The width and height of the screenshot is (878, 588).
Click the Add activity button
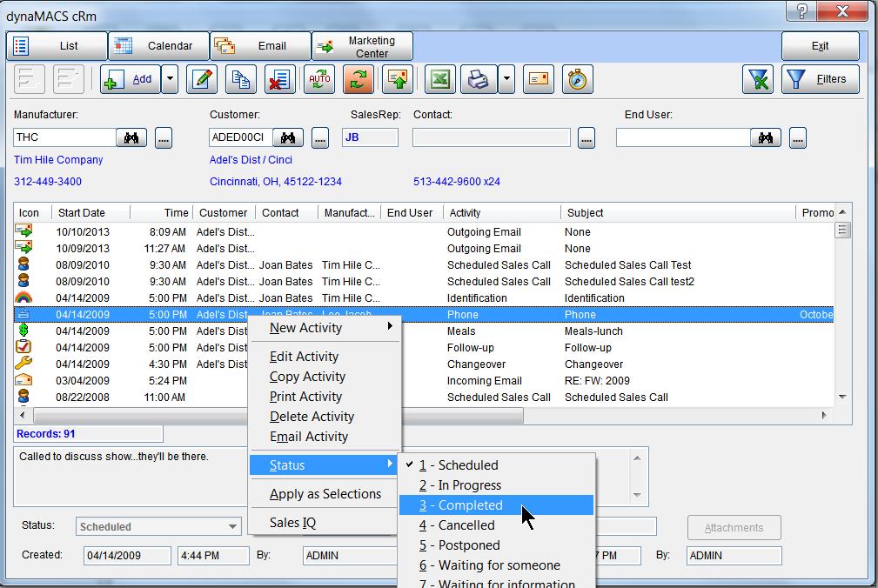tap(131, 79)
